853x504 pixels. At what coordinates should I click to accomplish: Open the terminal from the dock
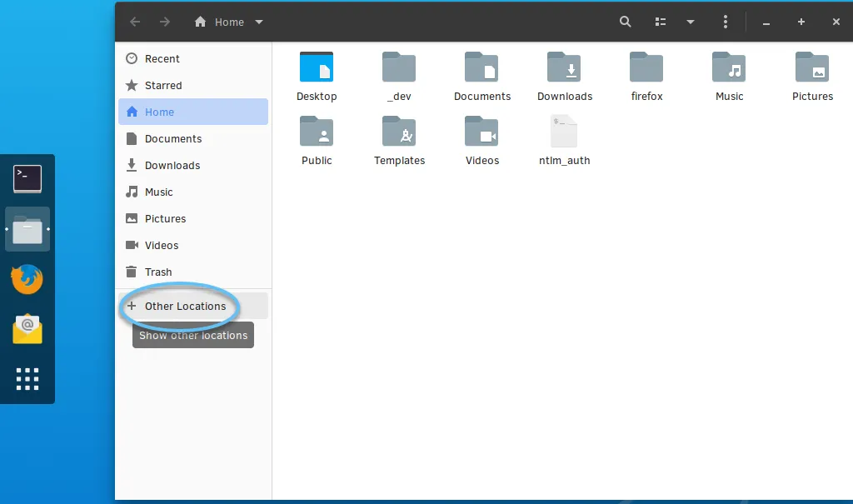[27, 178]
